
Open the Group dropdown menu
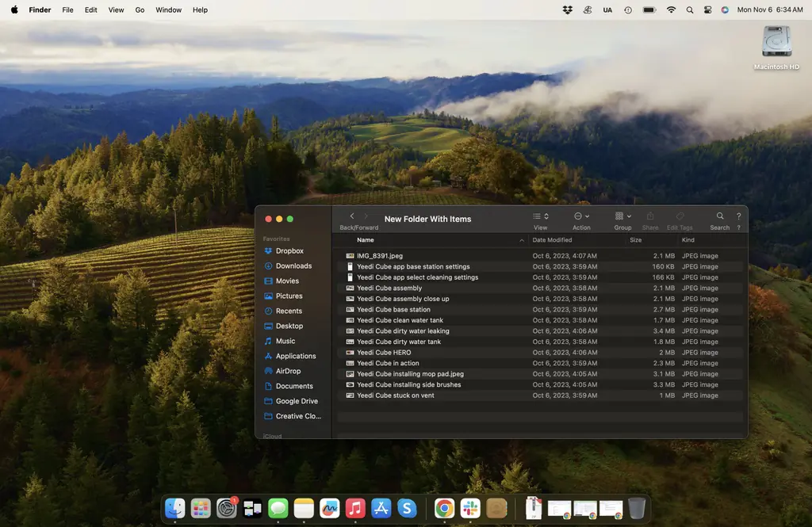(x=623, y=216)
